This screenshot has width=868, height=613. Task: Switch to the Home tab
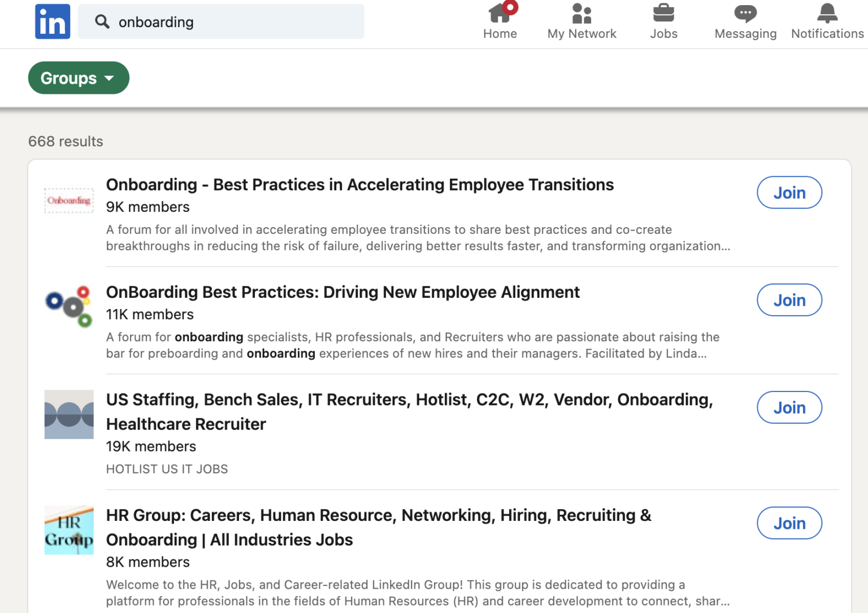[x=500, y=21]
